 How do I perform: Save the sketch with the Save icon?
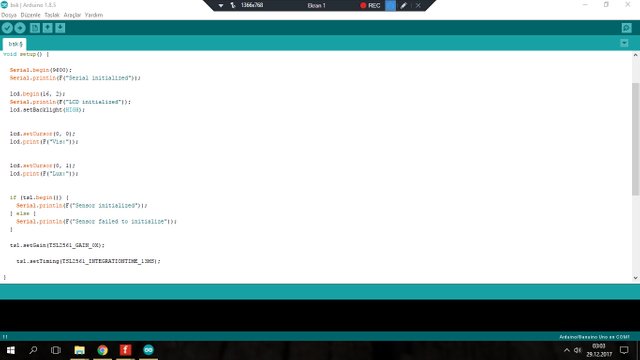pos(60,28)
